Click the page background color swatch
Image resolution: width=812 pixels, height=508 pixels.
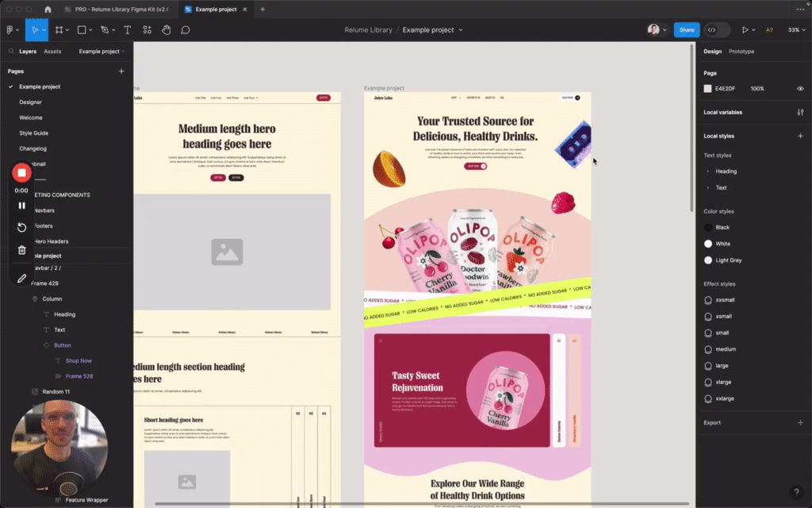[x=708, y=88]
